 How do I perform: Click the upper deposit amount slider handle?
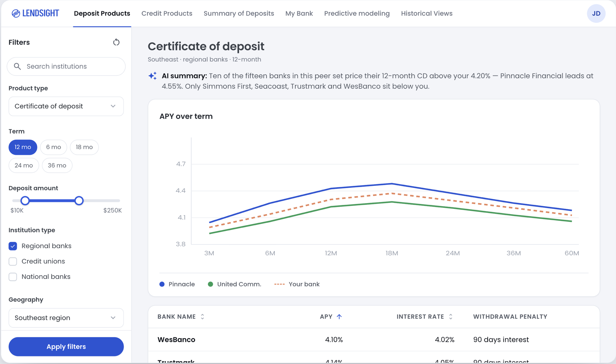click(79, 201)
